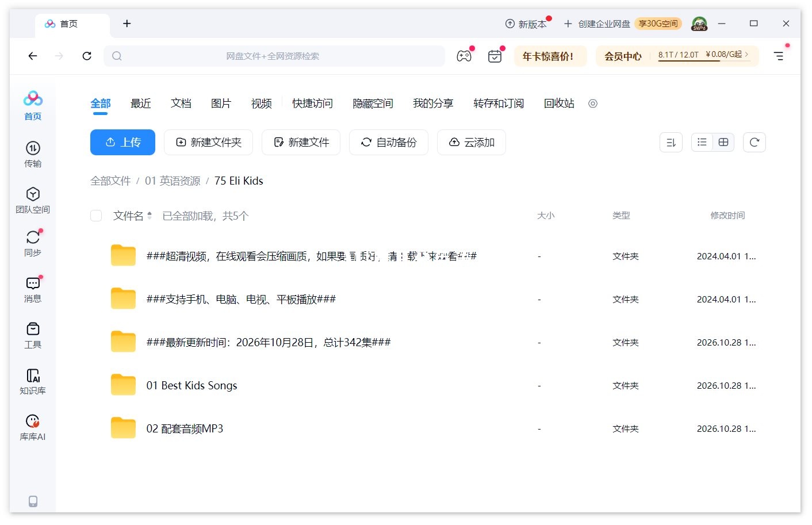Screen dimensions: 812x525
Task: Click the game controller icon
Action: 464,56
